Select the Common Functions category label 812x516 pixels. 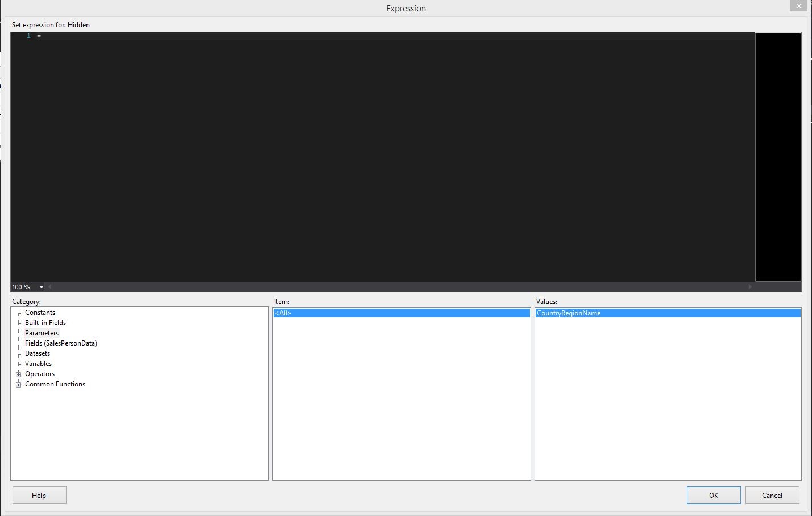click(x=55, y=384)
